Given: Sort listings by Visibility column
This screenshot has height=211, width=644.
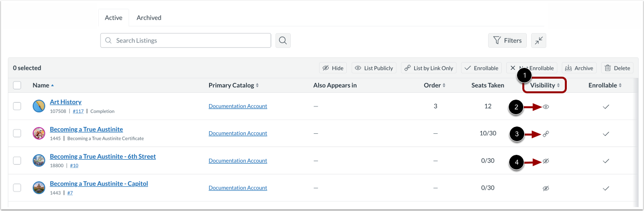Looking at the screenshot, I should point(545,85).
